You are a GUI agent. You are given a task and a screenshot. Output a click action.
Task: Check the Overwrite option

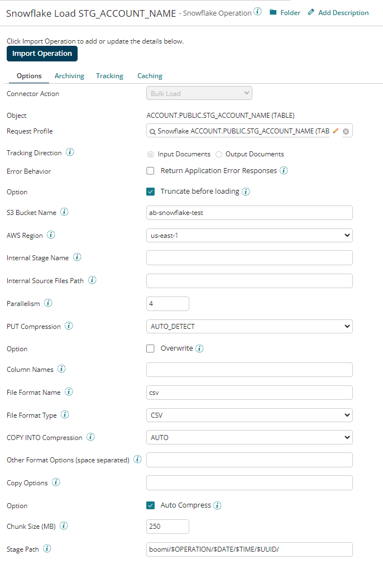click(x=150, y=348)
